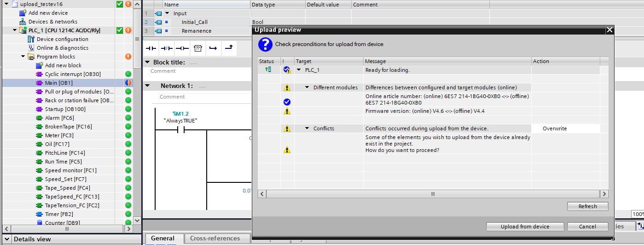Click the Upload from device button
The height and width of the screenshot is (245, 644).
pyautogui.click(x=525, y=226)
